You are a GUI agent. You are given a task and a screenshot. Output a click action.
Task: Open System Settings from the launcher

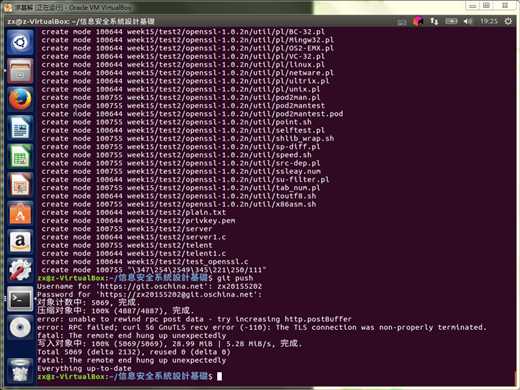tap(20, 270)
